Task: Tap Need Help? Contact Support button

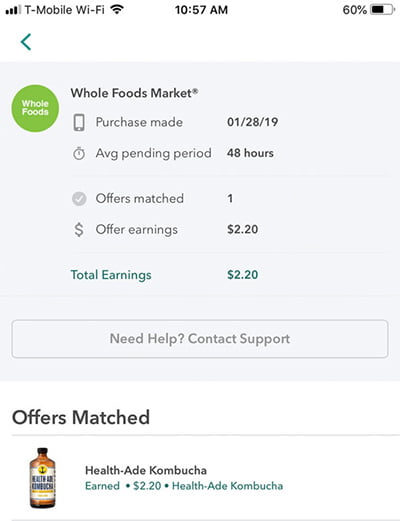Action: click(x=200, y=339)
